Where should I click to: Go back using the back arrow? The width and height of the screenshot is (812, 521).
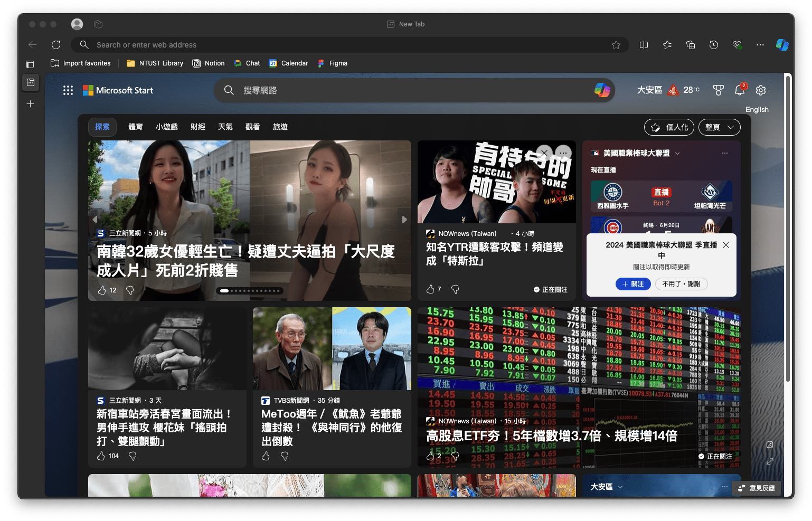tap(33, 45)
